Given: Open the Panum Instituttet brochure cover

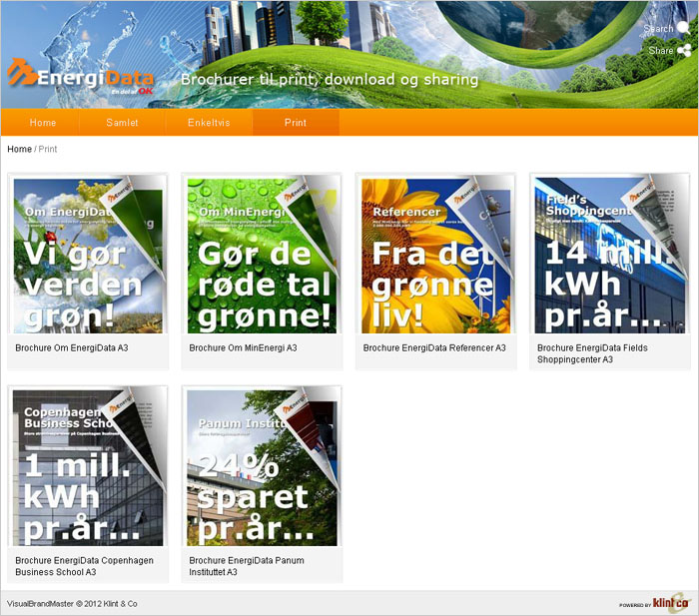Looking at the screenshot, I should coord(262,467).
